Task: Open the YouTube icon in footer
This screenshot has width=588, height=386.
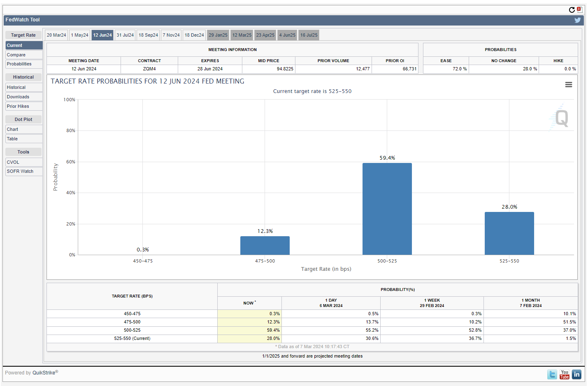Action: coord(565,374)
